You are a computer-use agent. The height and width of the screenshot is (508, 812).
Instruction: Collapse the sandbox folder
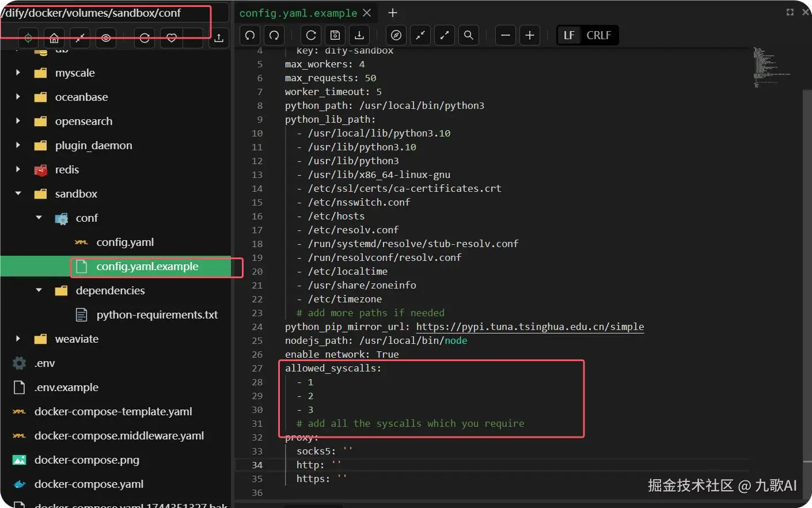tap(18, 194)
